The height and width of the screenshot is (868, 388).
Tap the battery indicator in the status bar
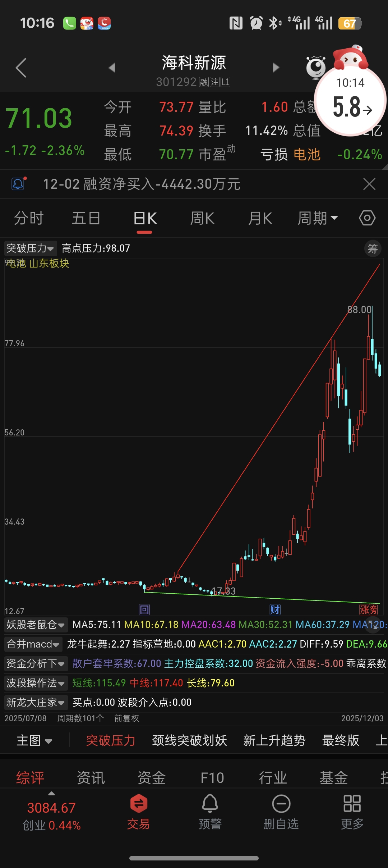tap(350, 23)
